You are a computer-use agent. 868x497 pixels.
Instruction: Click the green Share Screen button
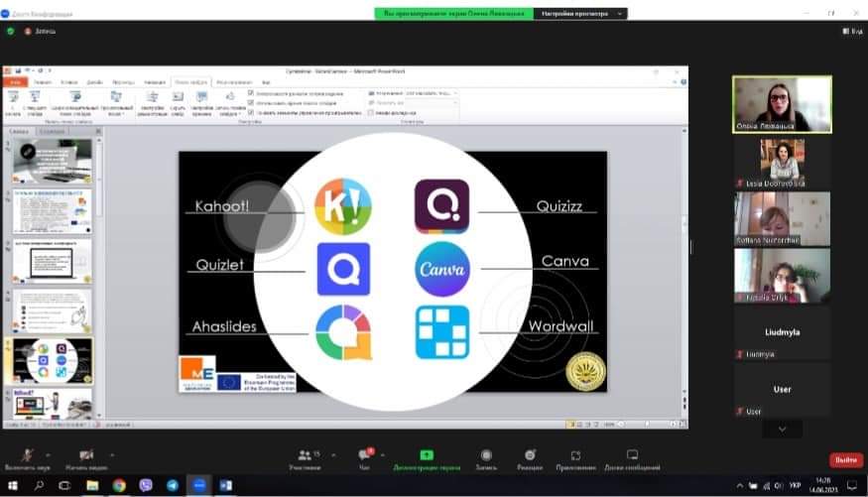coord(427,459)
